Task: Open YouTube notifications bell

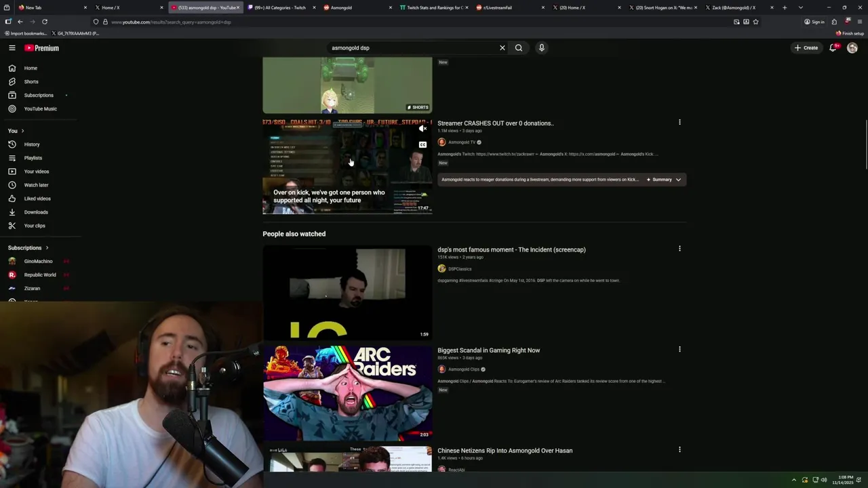Action: (833, 47)
